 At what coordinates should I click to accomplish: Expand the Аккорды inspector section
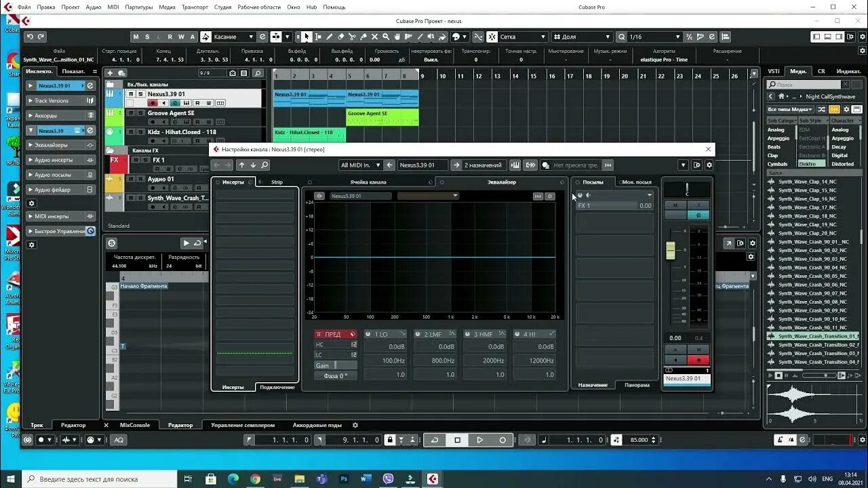(61, 115)
